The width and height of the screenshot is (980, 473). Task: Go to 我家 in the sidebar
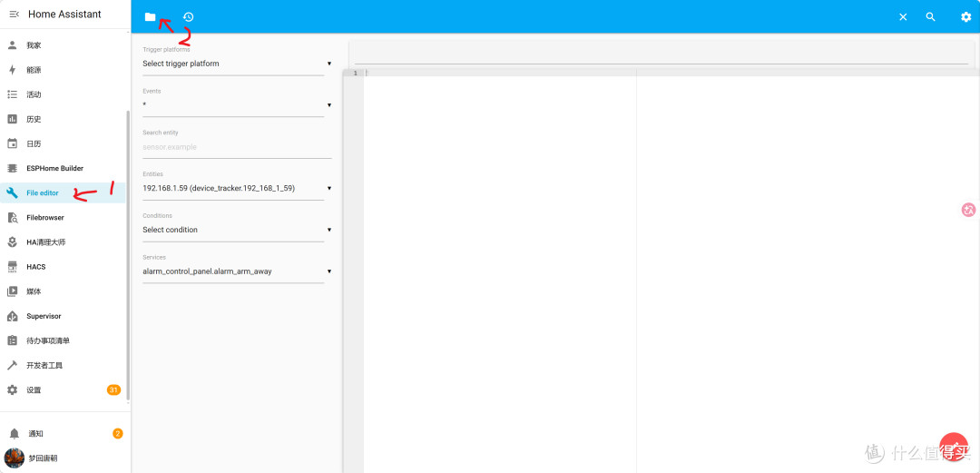tap(63, 45)
